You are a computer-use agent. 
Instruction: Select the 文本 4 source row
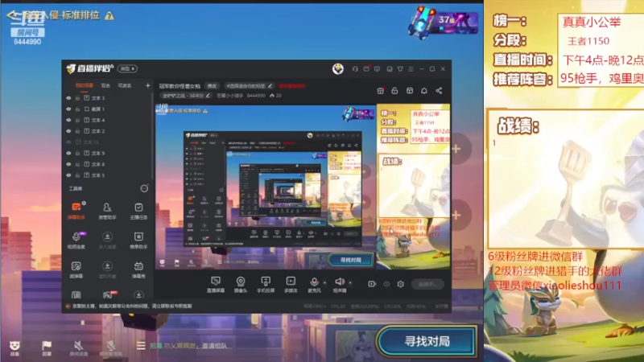point(108,120)
